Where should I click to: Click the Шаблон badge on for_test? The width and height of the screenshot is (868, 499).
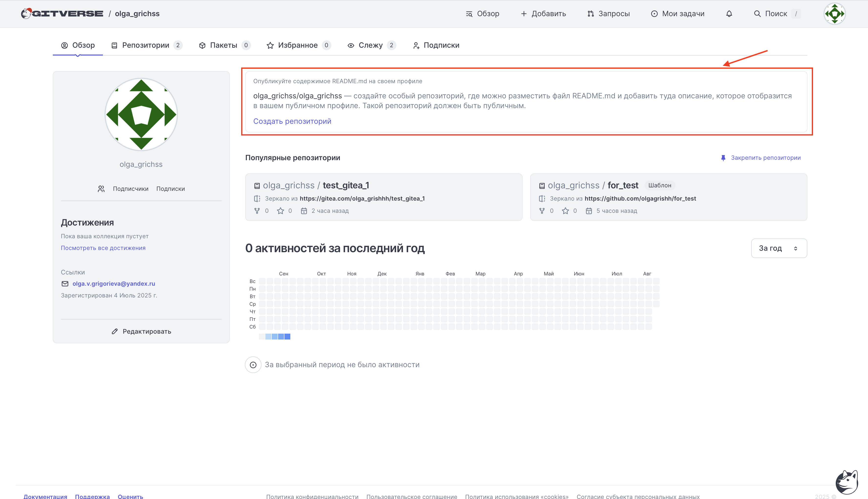click(660, 185)
